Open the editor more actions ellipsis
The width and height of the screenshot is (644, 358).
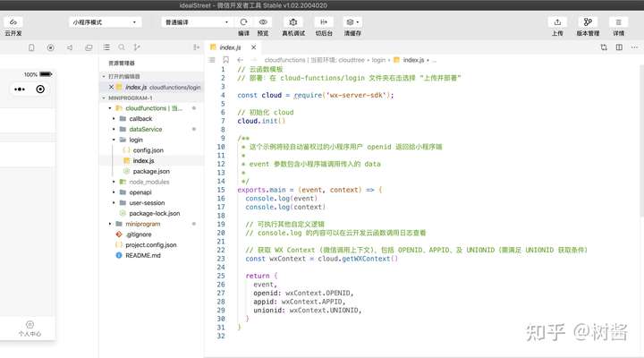pos(634,47)
